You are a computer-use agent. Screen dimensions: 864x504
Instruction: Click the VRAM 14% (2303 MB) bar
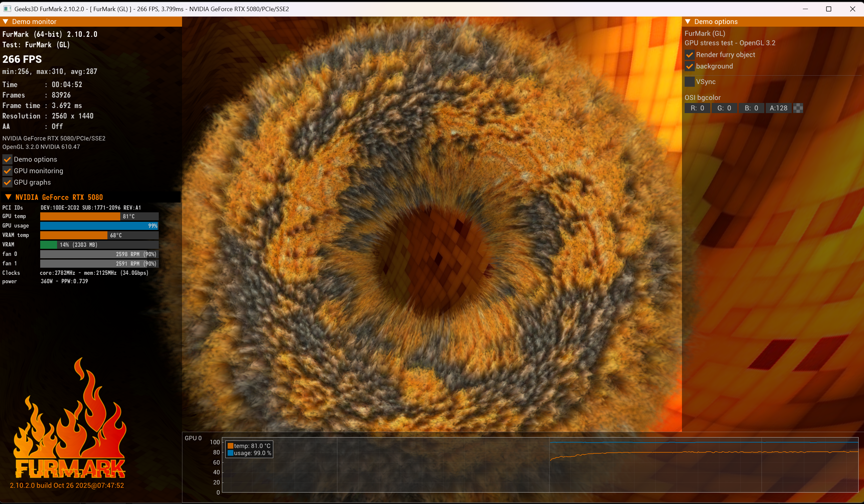pyautogui.click(x=99, y=245)
